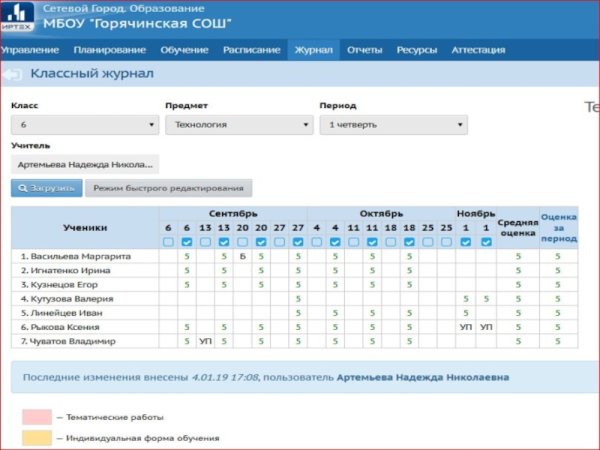The width and height of the screenshot is (600, 450).
Task: Click the Ученики column header
Action: point(85,228)
